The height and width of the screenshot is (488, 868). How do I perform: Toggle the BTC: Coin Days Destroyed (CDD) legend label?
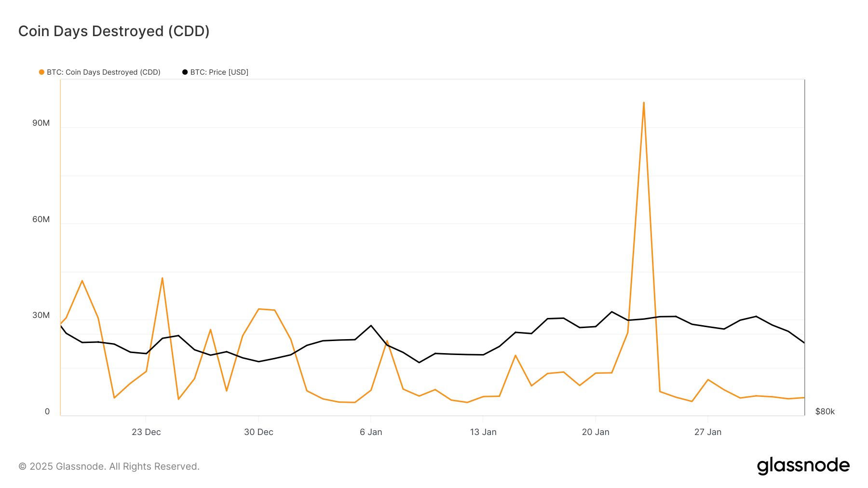[x=103, y=72]
